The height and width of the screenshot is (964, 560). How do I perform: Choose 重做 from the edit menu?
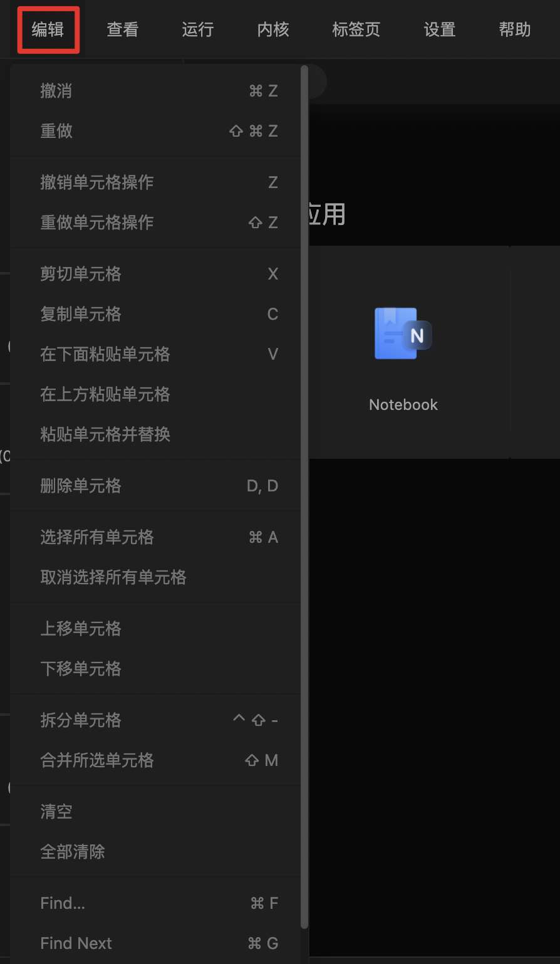pos(155,131)
